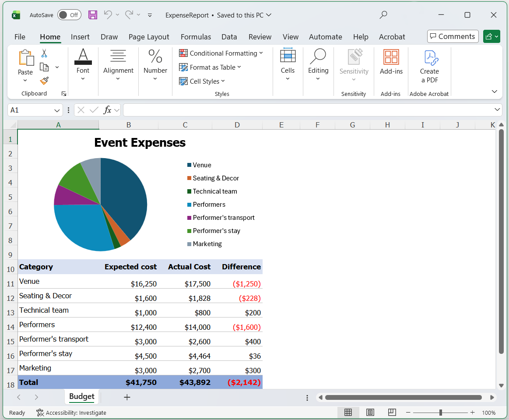Screen dimensions: 509x420
Task: Click the vertical scrollbar thumb
Action: (501, 241)
